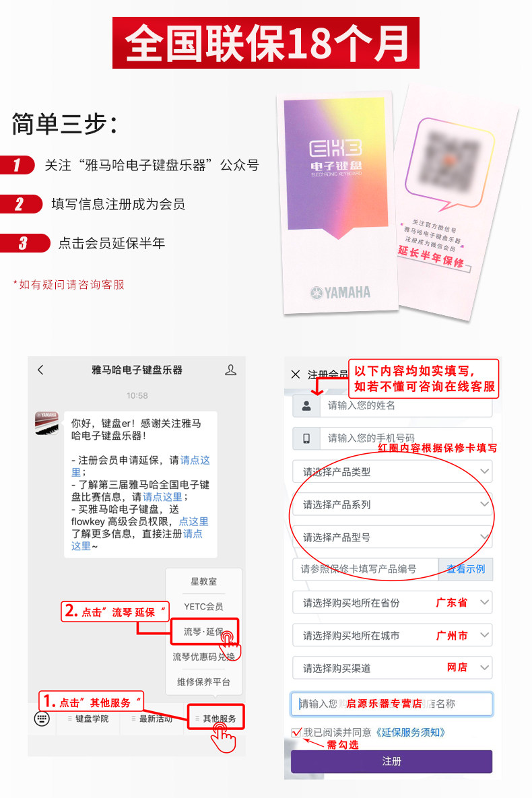The height and width of the screenshot is (798, 532).
Task: Select 流琴·延保 from popup menu
Action: click(x=203, y=632)
